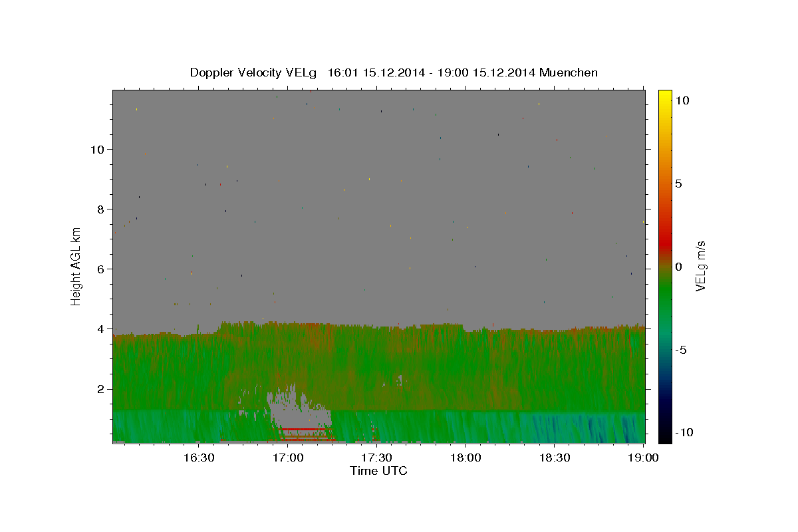The width and height of the screenshot is (798, 532).
Task: Click the colorbar value -5 label
Action: coord(680,350)
